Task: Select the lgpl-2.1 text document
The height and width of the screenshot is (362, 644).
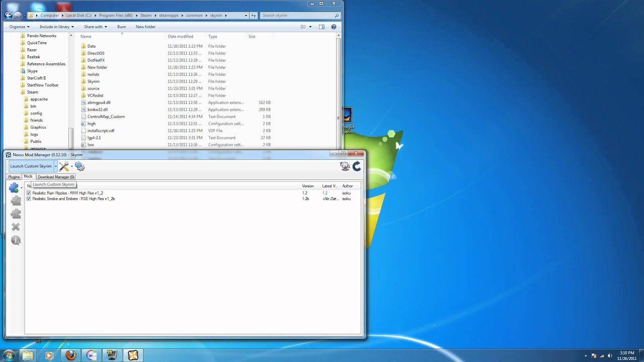Action: tap(94, 138)
